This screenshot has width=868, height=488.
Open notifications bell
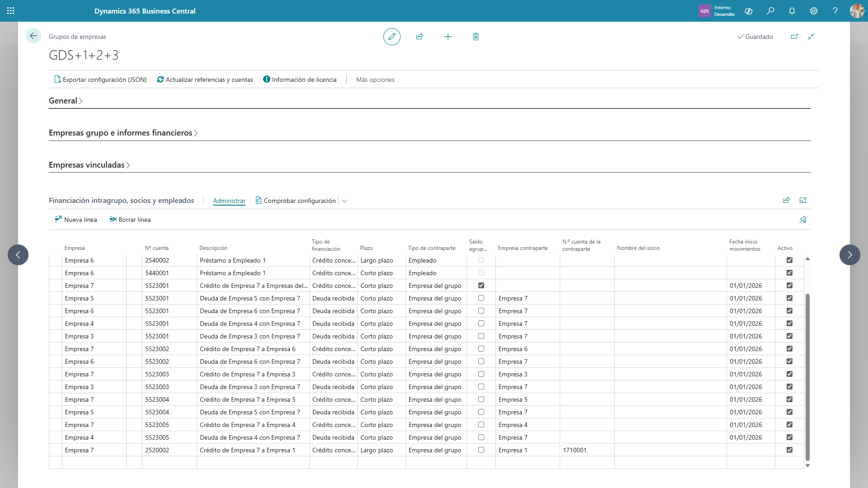coord(792,11)
